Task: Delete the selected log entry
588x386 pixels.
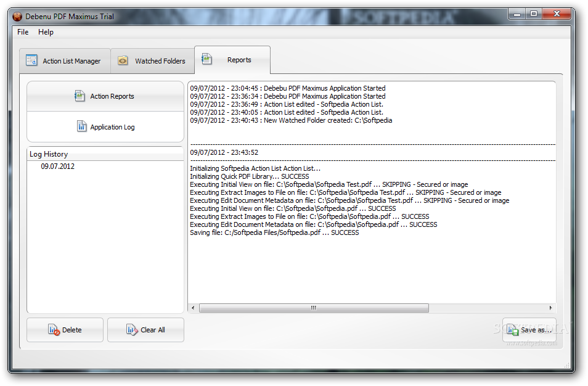Action: [x=65, y=330]
